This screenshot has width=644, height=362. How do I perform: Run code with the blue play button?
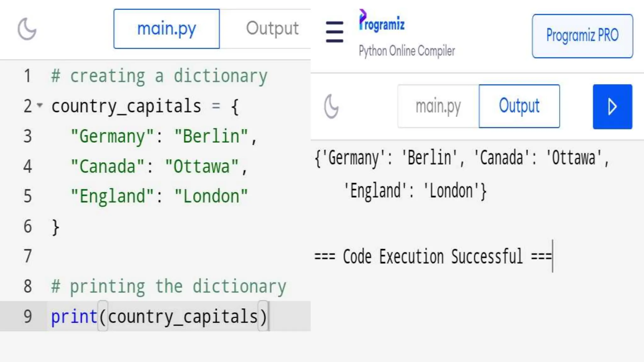(x=612, y=107)
